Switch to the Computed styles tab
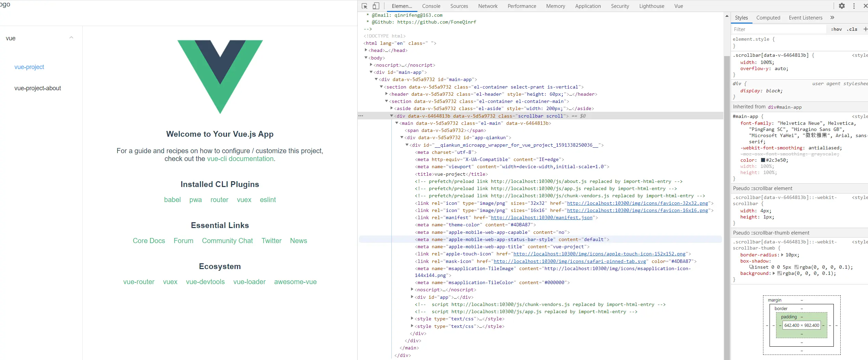The height and width of the screenshot is (360, 868). click(x=768, y=18)
